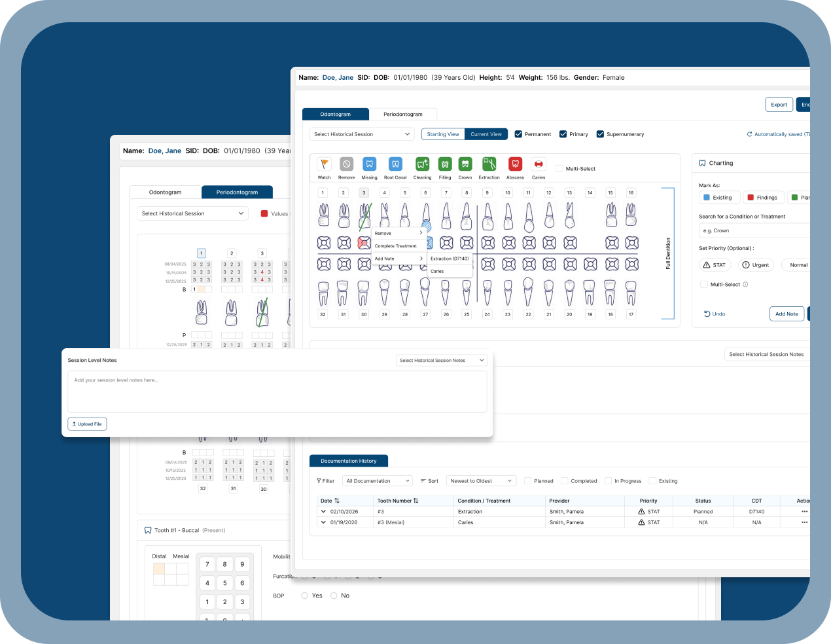Expand the 02/10/2026 history row
The height and width of the screenshot is (644, 831).
(323, 512)
